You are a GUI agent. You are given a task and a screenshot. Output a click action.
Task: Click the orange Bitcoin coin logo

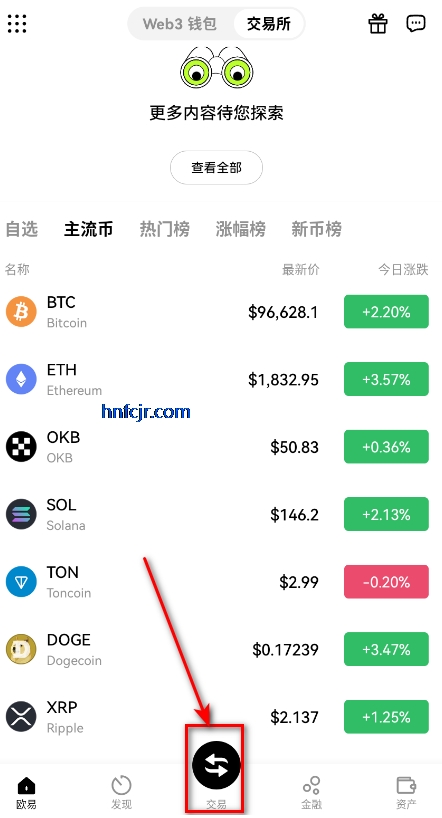click(21, 312)
